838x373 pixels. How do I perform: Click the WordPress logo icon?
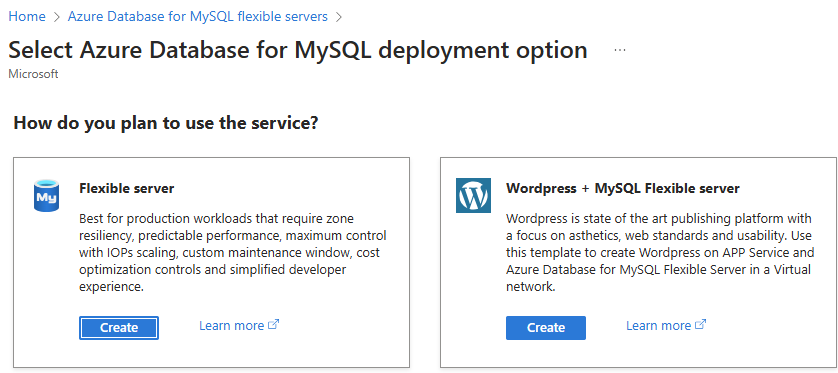coord(473,196)
